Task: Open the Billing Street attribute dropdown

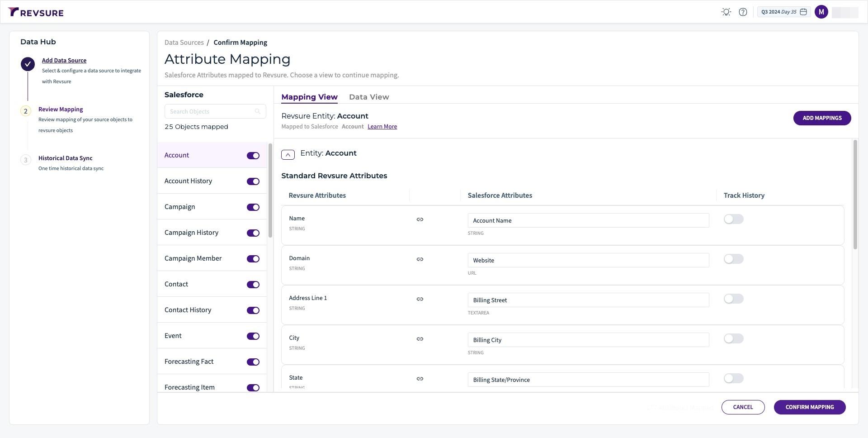Action: [x=588, y=300]
